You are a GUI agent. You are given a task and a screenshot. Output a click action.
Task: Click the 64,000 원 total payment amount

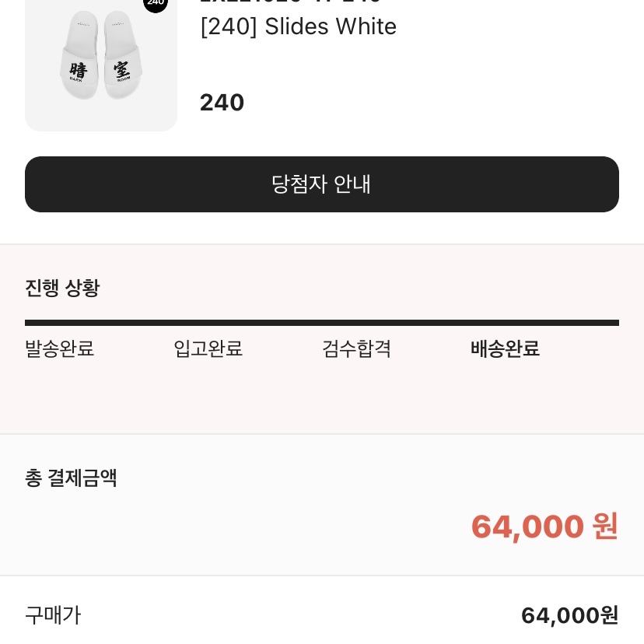pyautogui.click(x=544, y=527)
